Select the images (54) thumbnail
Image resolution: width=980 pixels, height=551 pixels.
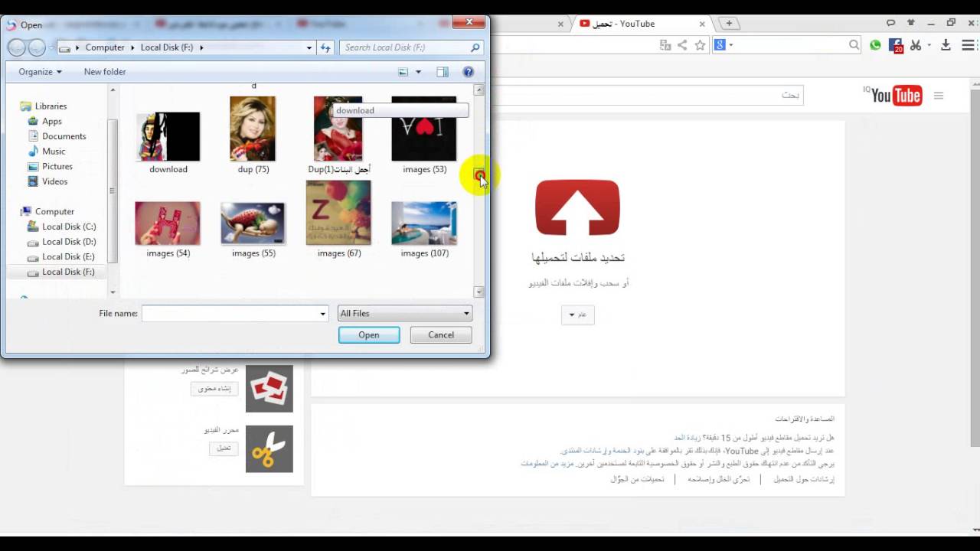pyautogui.click(x=168, y=223)
